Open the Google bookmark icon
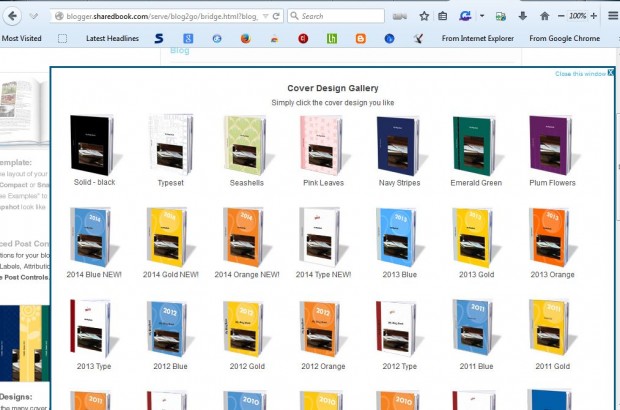Screen dimensions: 620x410 [188, 38]
